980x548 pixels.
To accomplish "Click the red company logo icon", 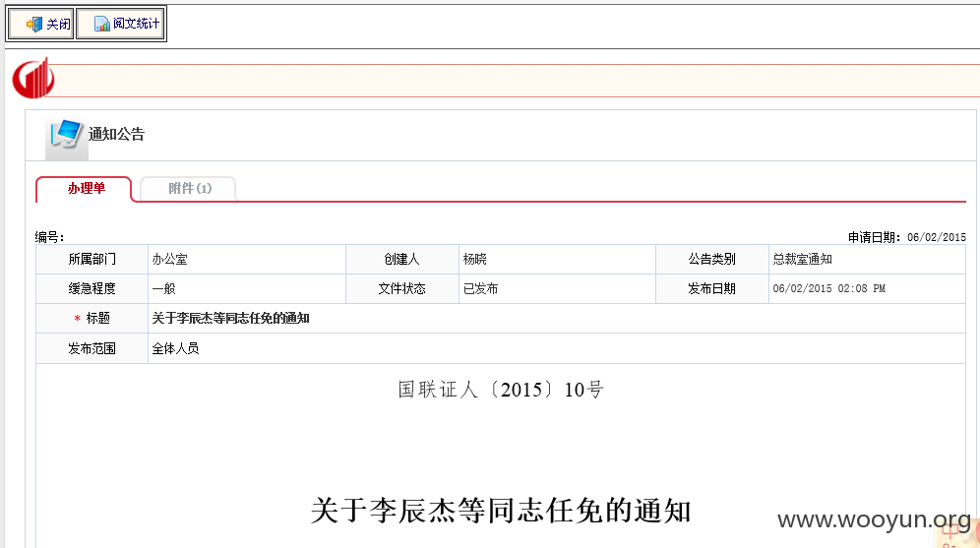I will (33, 79).
